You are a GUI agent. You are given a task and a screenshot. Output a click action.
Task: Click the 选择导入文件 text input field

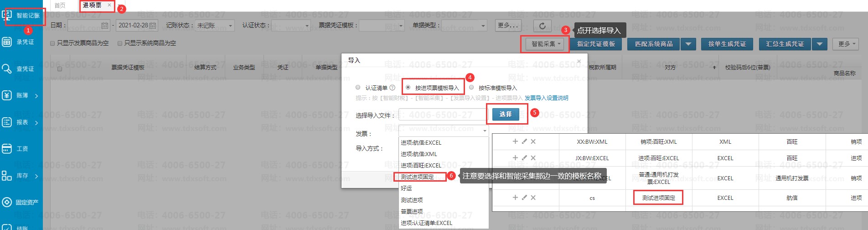click(442, 115)
